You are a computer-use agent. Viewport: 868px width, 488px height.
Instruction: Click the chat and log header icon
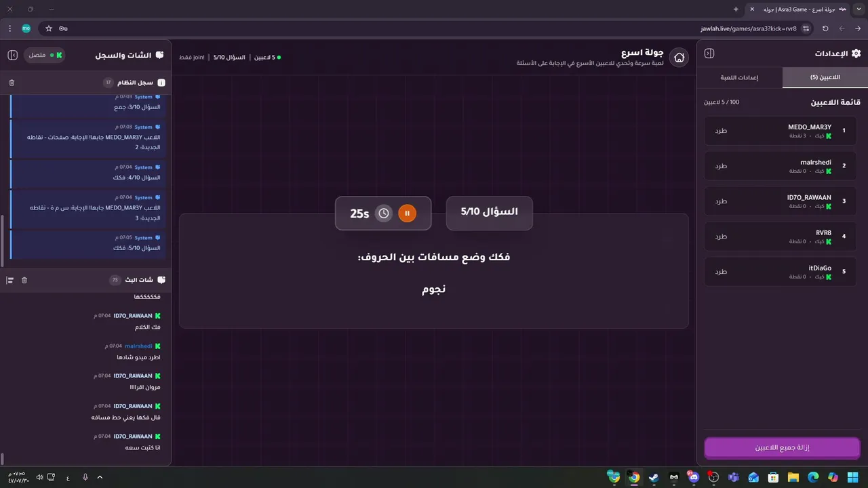tap(159, 55)
